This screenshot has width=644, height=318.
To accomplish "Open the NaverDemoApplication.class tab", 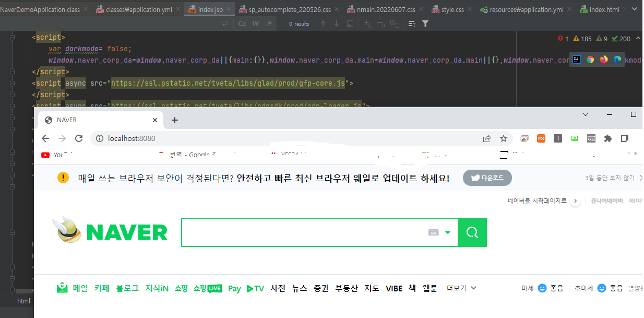I will click(x=40, y=9).
